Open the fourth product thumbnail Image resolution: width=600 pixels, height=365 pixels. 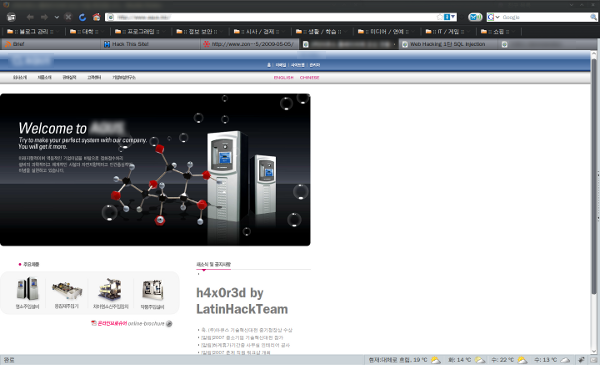coord(152,294)
